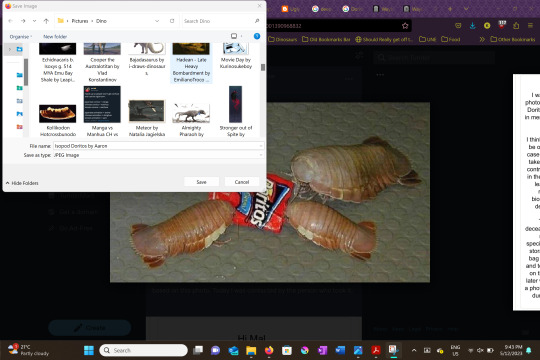Click the Pictures breadcrumb in address bar

(80, 21)
